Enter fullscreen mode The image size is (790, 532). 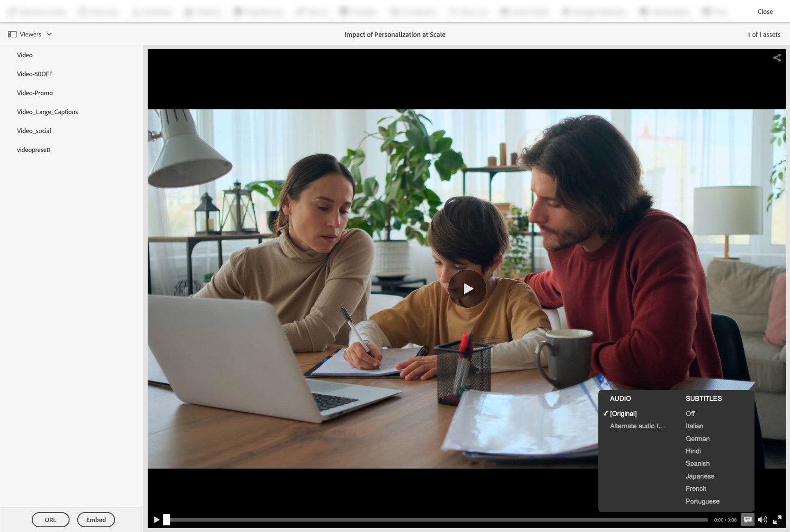777,520
